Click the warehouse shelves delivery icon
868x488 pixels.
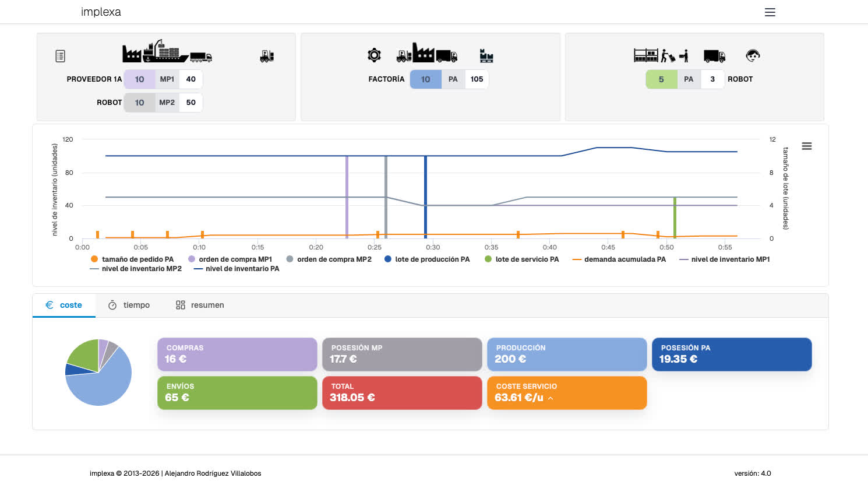[661, 55]
